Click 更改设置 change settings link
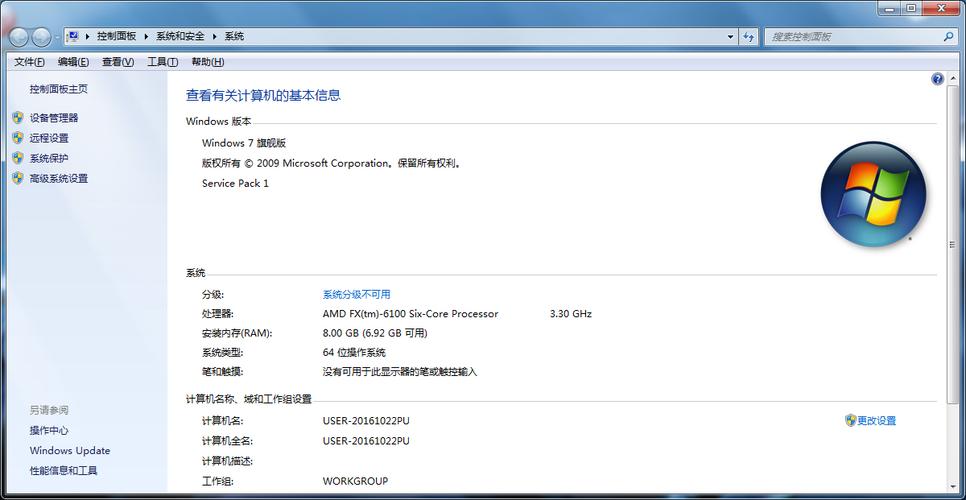Viewport: 966px width, 500px height. tap(877, 421)
